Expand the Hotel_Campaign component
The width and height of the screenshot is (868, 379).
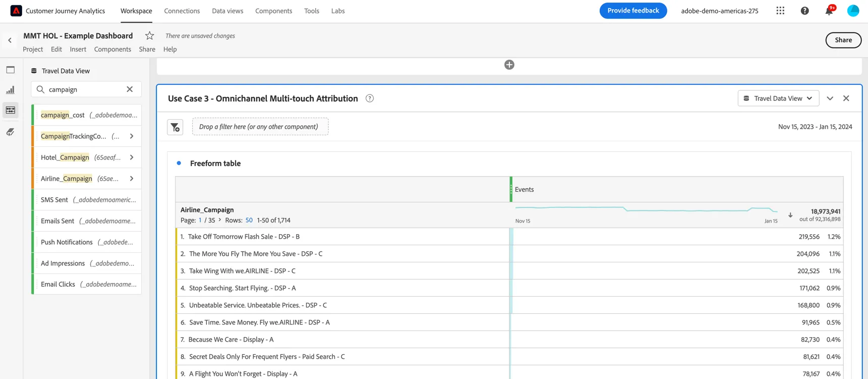(132, 157)
